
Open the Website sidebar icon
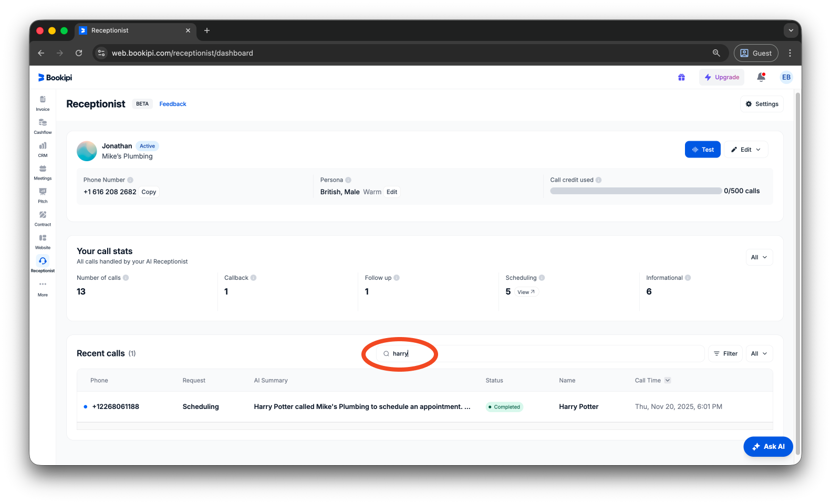point(43,241)
